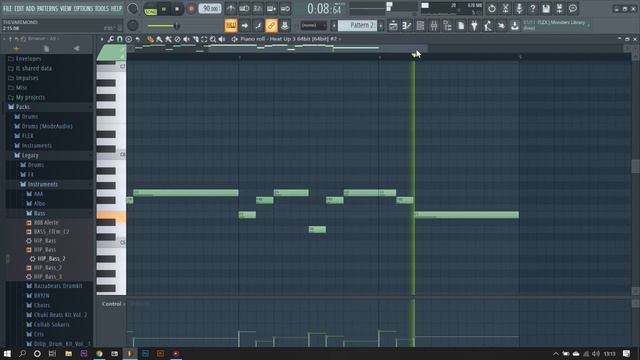Toggle wait for input to start
Image resolution: width=640 pixels, height=360 pixels.
point(244,9)
